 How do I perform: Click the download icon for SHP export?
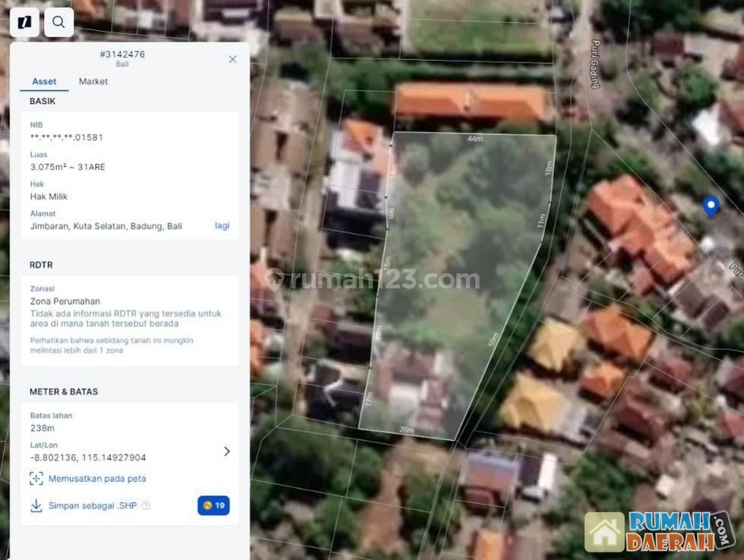(x=36, y=505)
